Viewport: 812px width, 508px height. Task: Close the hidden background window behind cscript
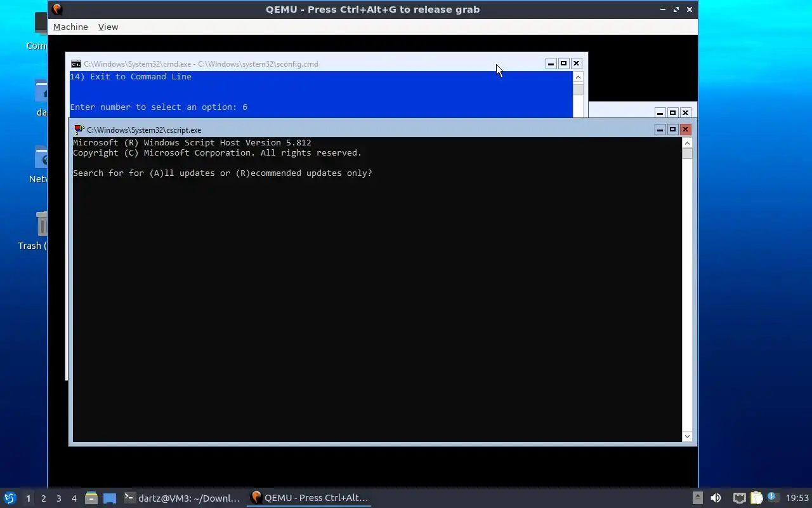[x=685, y=112]
